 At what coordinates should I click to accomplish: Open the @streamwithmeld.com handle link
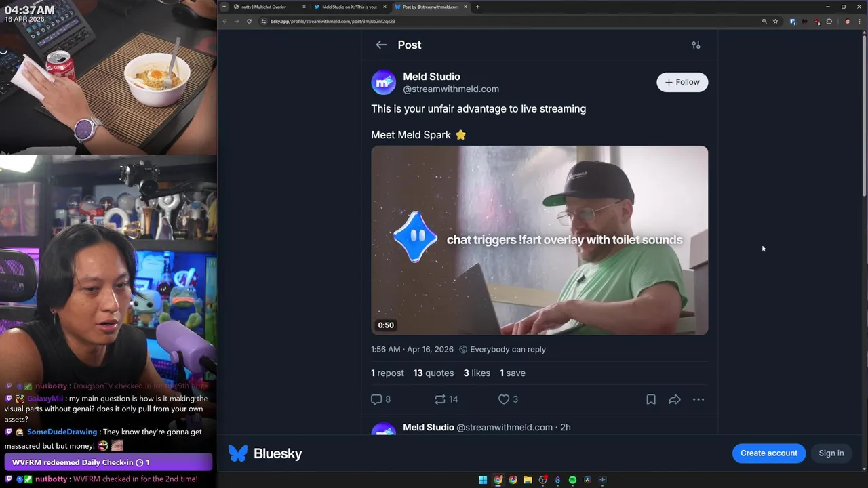[451, 89]
